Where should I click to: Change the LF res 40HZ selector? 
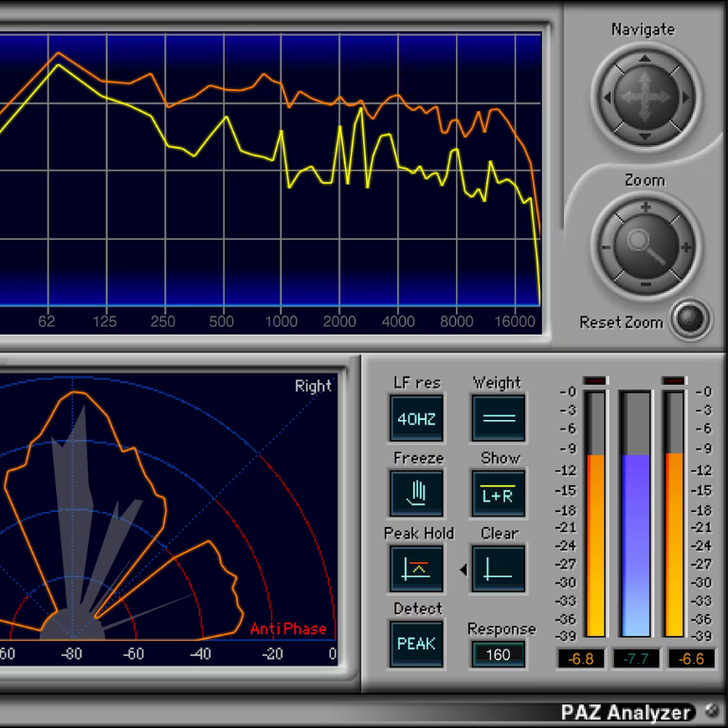pyautogui.click(x=416, y=418)
